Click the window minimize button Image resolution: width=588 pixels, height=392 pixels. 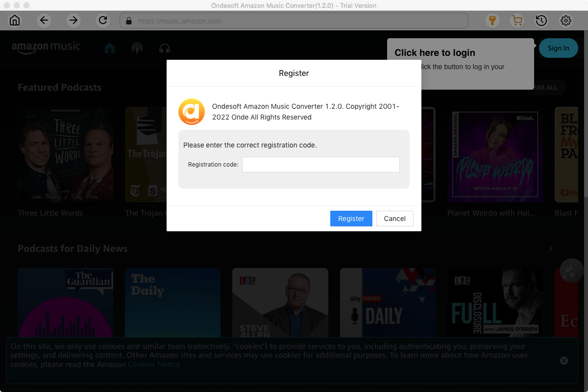point(17,5)
